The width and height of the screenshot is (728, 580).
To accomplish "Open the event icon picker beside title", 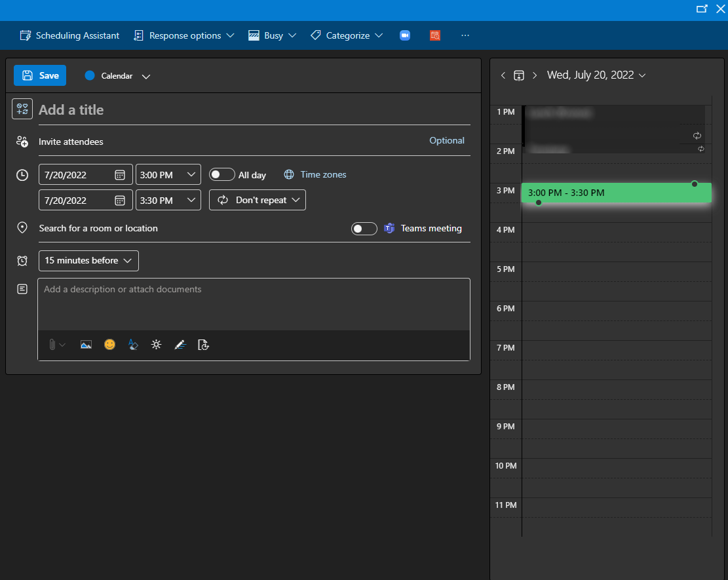I will (x=22, y=109).
